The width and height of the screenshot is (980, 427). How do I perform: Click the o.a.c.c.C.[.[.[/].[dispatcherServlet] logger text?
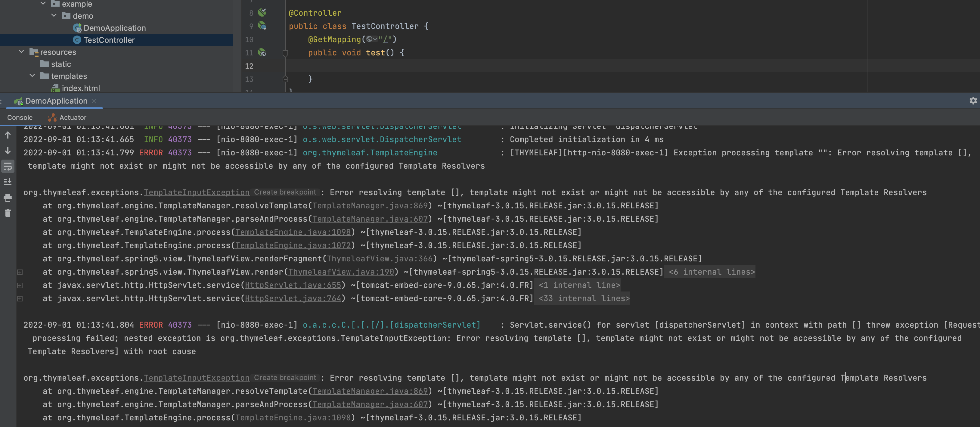click(x=392, y=325)
